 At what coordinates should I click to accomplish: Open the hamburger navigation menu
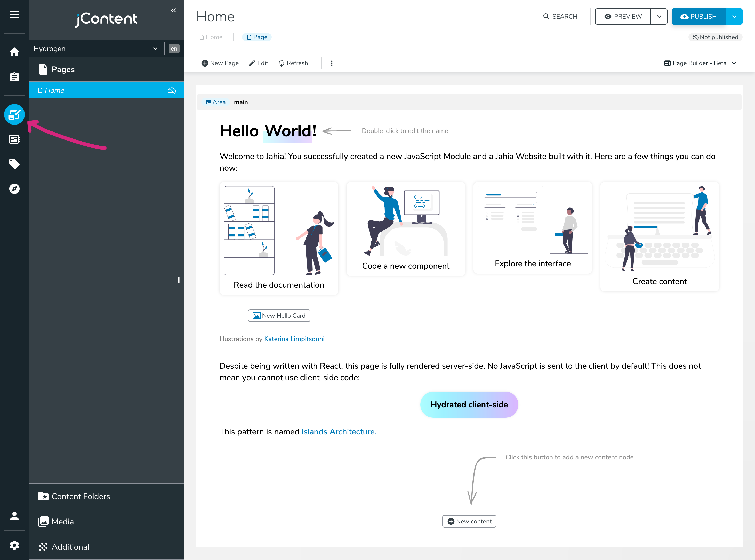[14, 14]
